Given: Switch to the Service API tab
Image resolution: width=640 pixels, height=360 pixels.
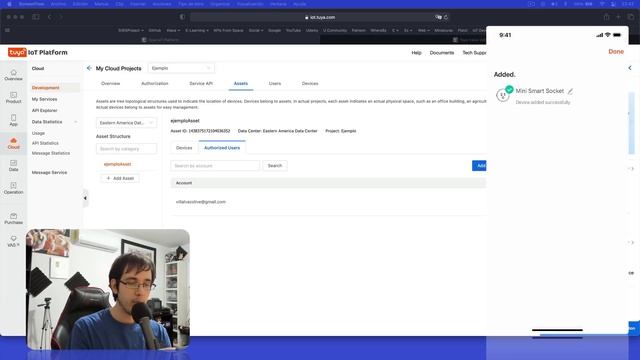Looking at the screenshot, I should 201,83.
